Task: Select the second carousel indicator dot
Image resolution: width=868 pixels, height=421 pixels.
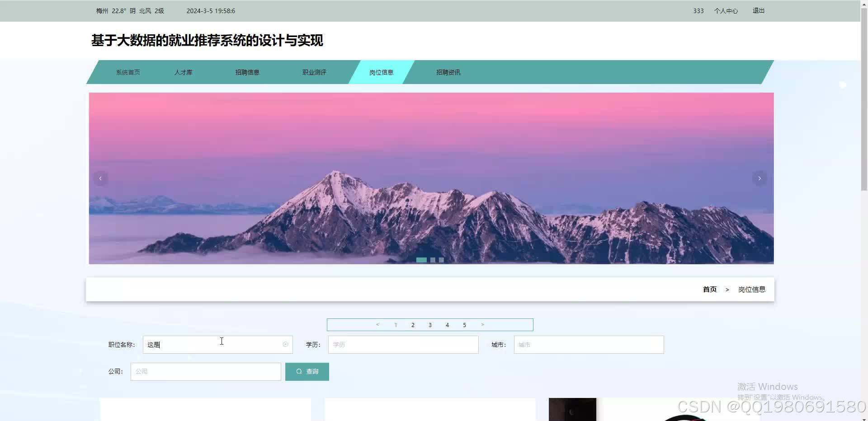Action: pos(432,260)
